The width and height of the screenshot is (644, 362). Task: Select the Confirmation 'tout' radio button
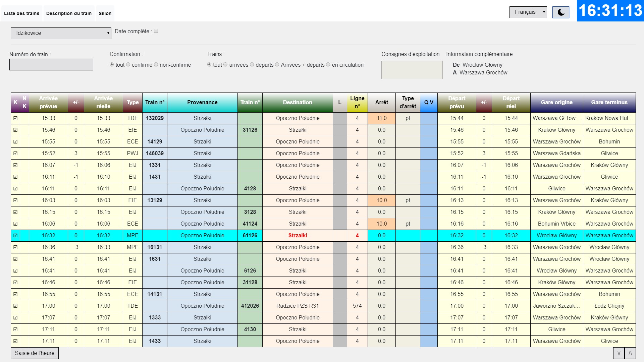click(112, 65)
